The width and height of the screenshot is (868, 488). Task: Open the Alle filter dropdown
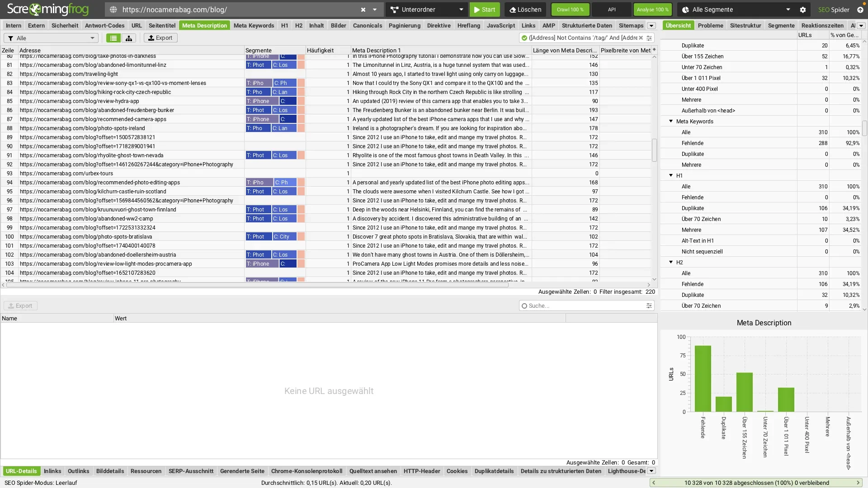pyautogui.click(x=51, y=38)
